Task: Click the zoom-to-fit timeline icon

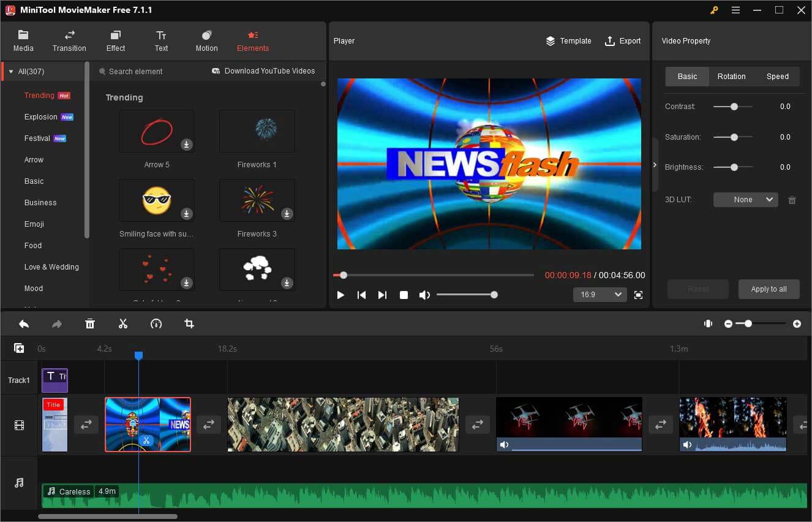Action: 708,323
